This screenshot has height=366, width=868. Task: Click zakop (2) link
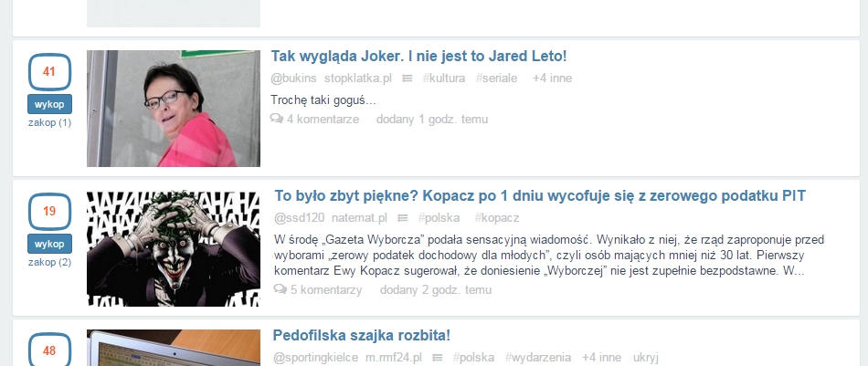tap(49, 262)
